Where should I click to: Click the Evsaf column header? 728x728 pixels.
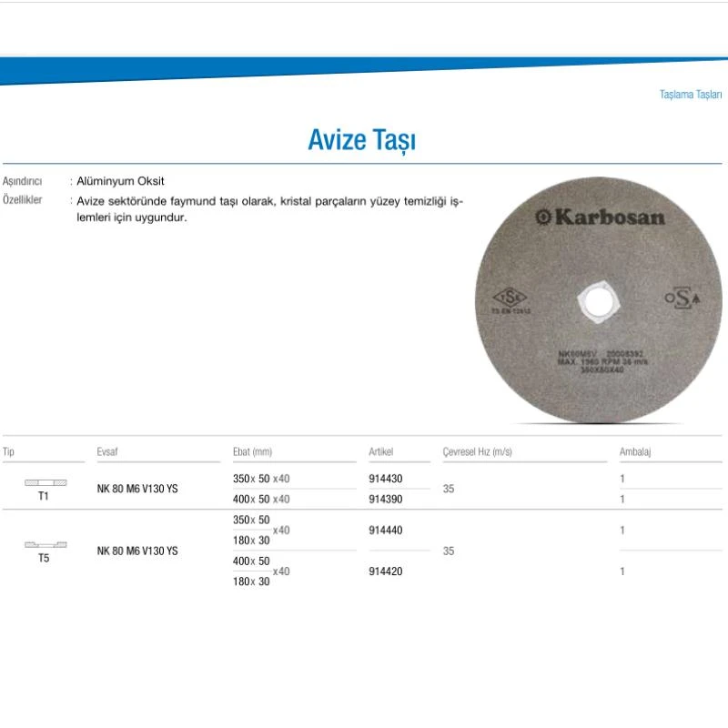point(107,451)
